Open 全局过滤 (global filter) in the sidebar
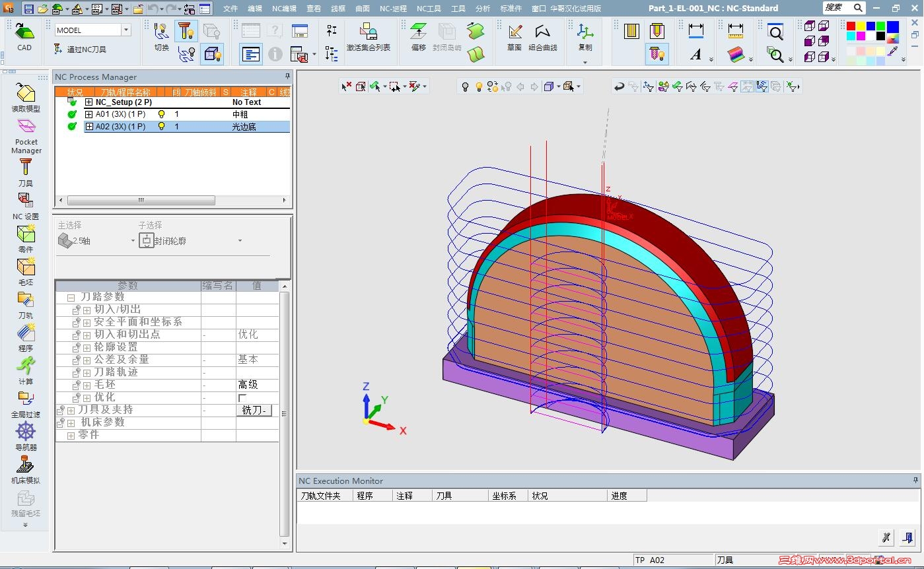The width and height of the screenshot is (924, 569). [26, 404]
